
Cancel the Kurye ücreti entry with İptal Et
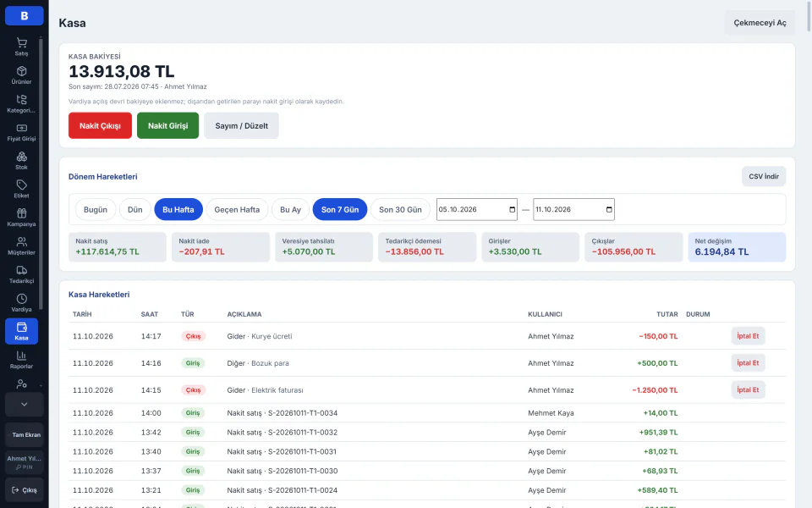click(748, 336)
